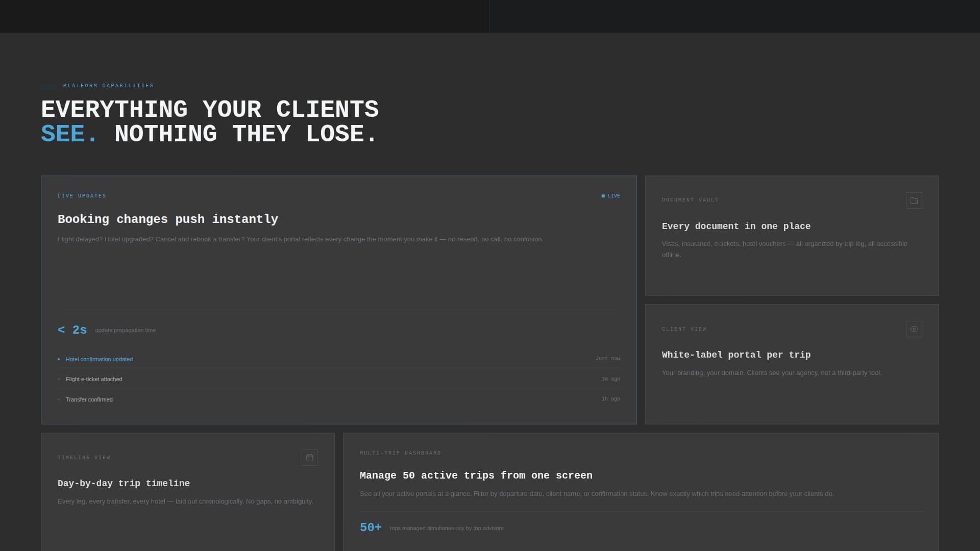980x551 pixels.
Task: Click the folder icon in Document Vault card
Action: pyautogui.click(x=914, y=201)
